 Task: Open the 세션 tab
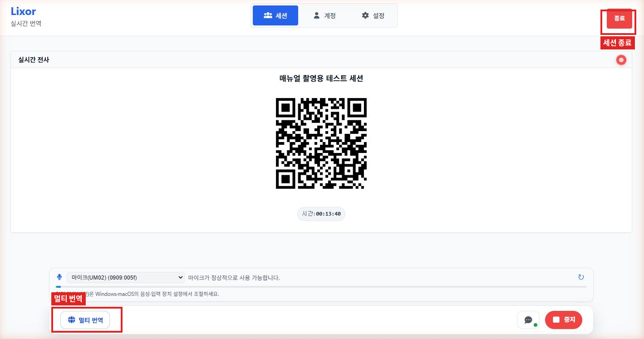click(x=275, y=15)
